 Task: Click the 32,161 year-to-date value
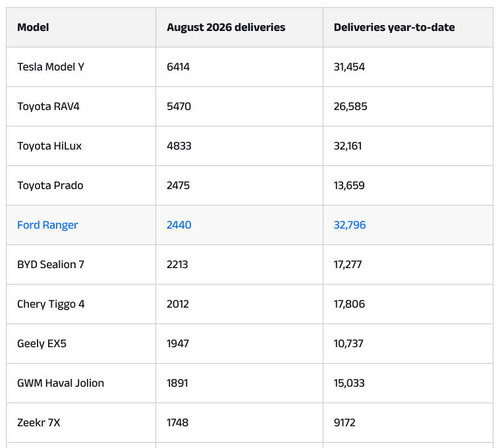coord(348,146)
